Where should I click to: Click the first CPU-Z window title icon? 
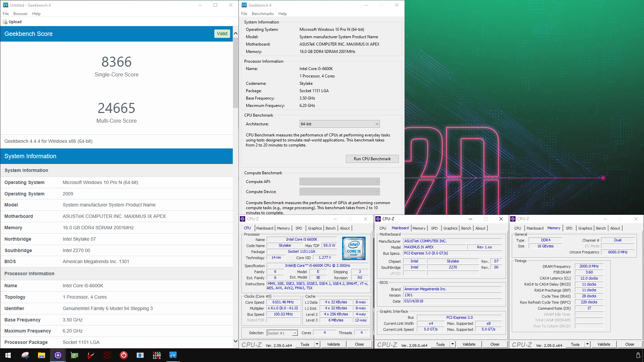pos(243,219)
